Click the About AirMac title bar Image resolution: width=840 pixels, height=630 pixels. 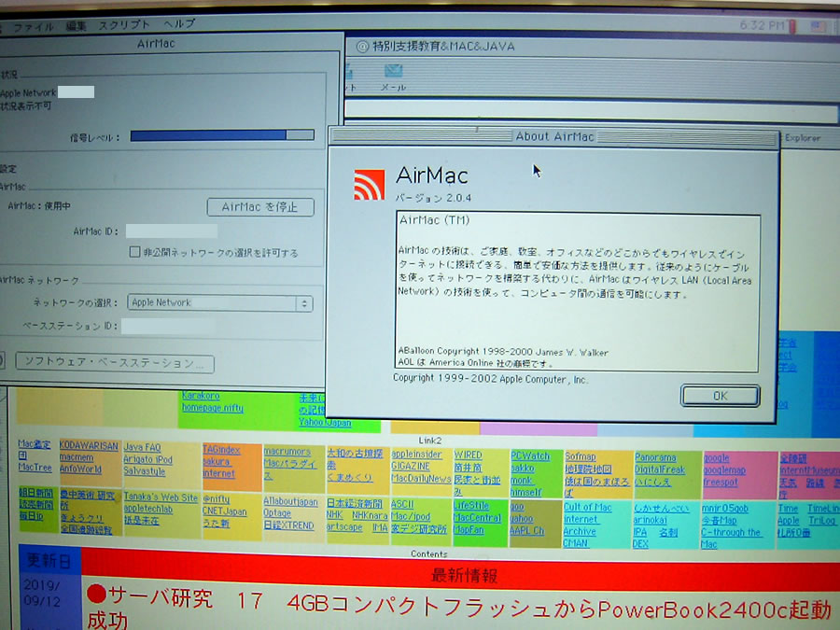(x=554, y=136)
